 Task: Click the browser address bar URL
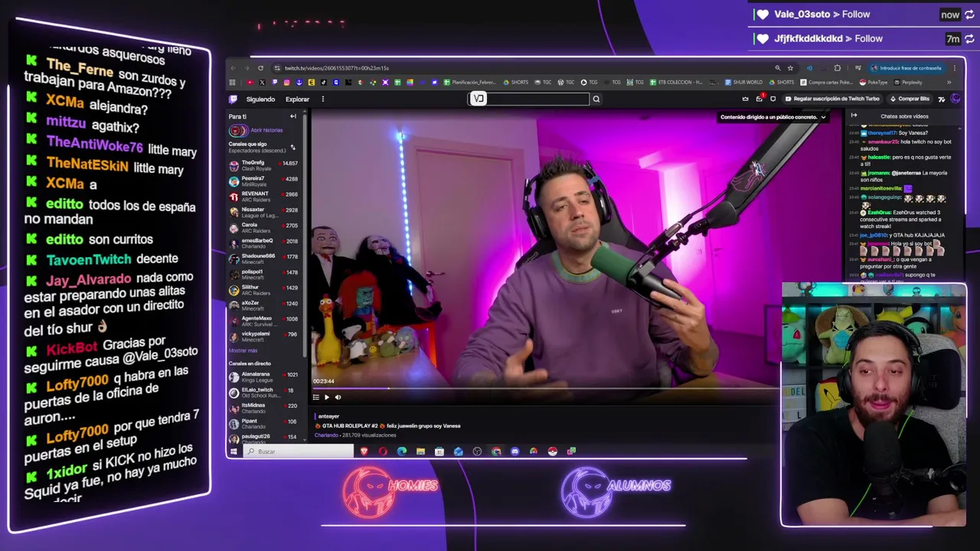337,68
